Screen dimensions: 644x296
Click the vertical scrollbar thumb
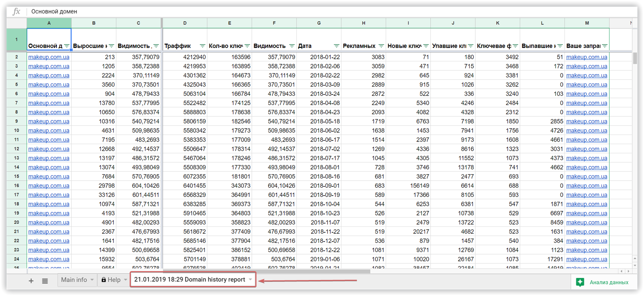click(635, 58)
